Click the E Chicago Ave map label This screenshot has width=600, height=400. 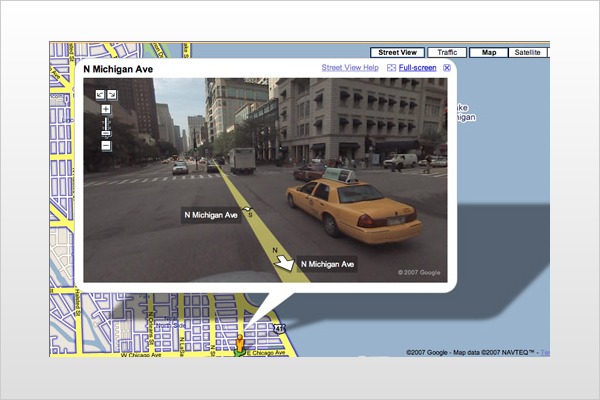tap(267, 353)
